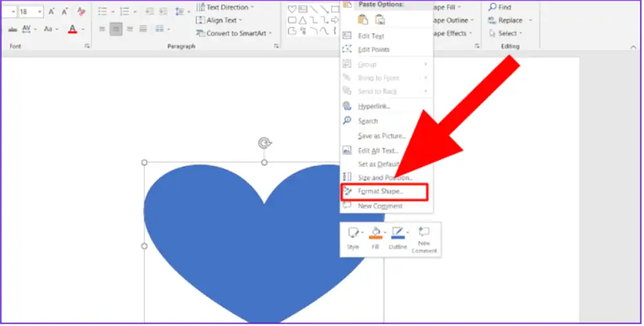Click the Find button
The image size is (644, 326).
click(x=500, y=7)
